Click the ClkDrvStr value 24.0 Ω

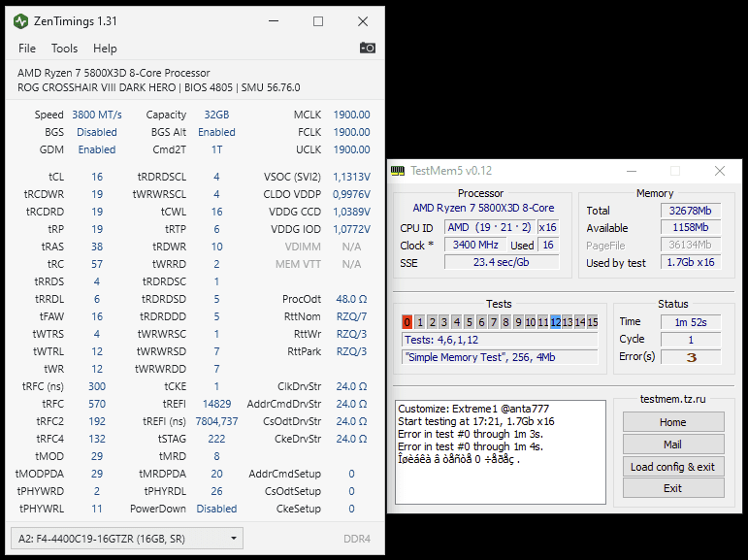(x=351, y=386)
